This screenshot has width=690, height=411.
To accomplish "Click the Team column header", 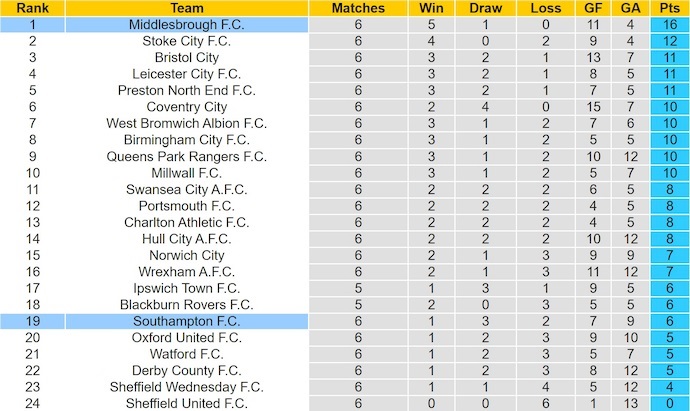I will [x=185, y=8].
